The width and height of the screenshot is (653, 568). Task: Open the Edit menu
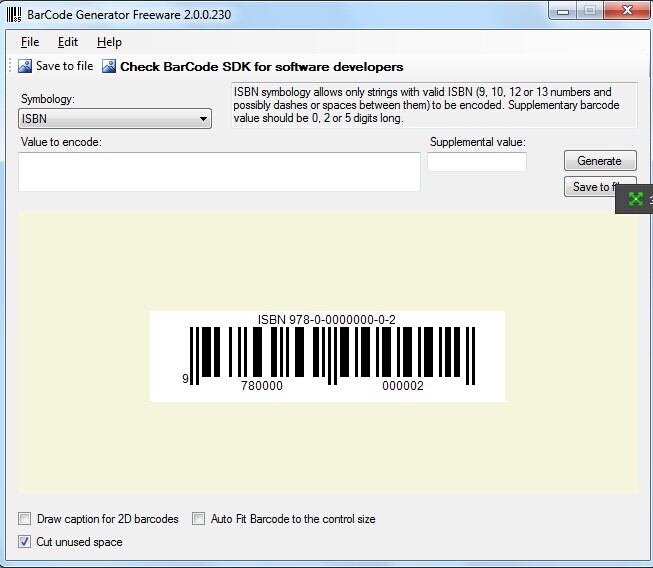pos(67,42)
